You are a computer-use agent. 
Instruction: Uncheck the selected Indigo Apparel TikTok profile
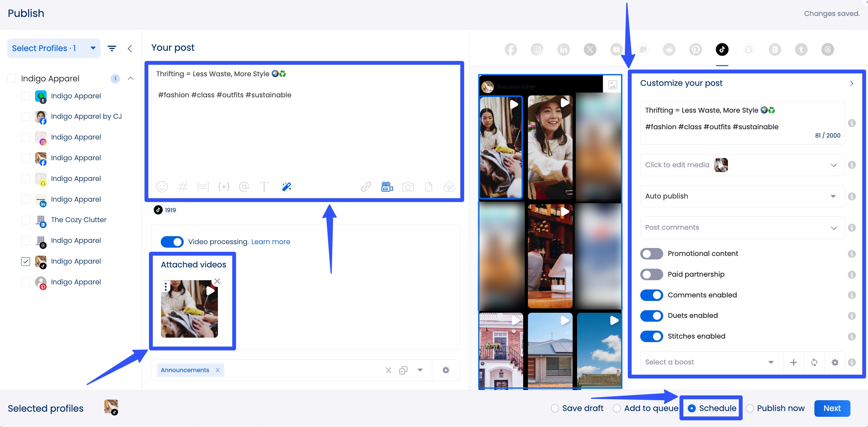[x=26, y=261]
